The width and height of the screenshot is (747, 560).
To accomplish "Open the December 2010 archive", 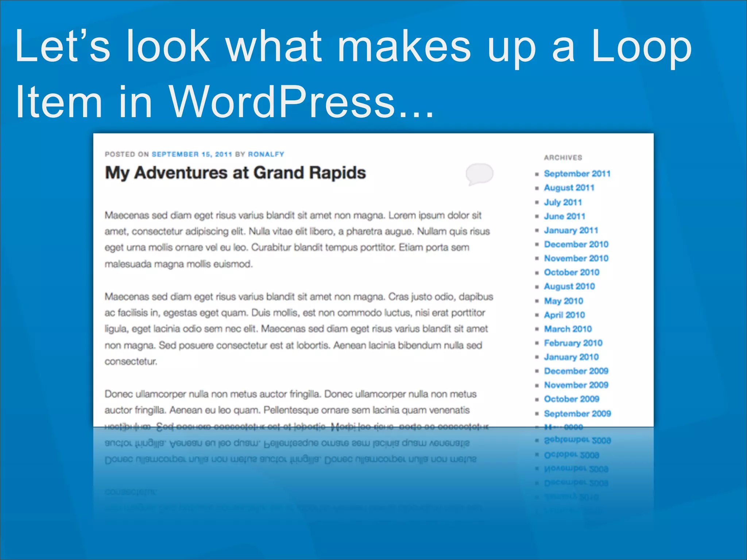I will [576, 244].
